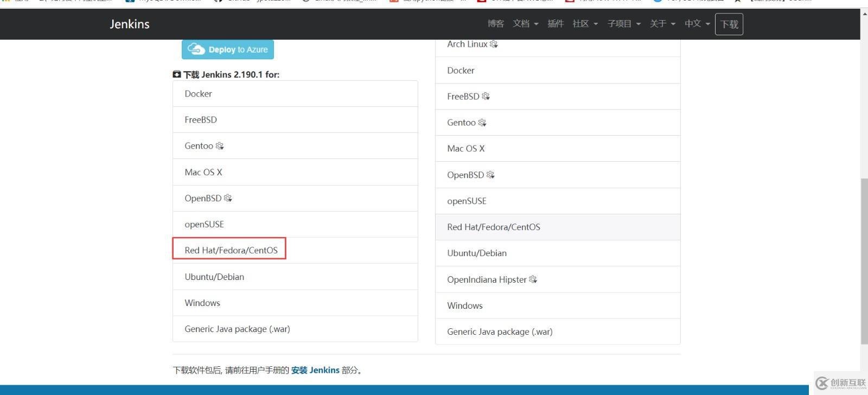Screen dimensions: 868x395
Task: Select OpenIndiana Hipster in the right list
Action: [x=558, y=279]
